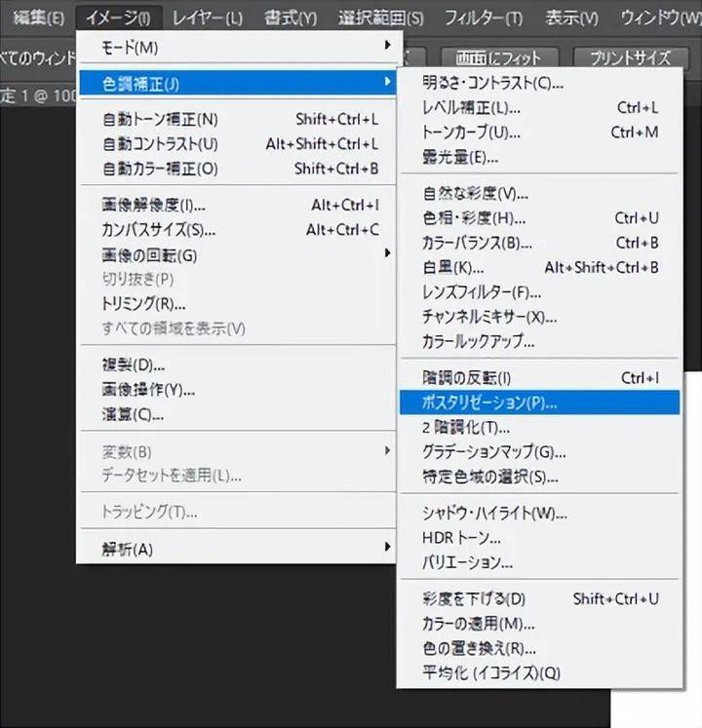
Task: Choose カラーバランス(B) option
Action: click(x=477, y=243)
